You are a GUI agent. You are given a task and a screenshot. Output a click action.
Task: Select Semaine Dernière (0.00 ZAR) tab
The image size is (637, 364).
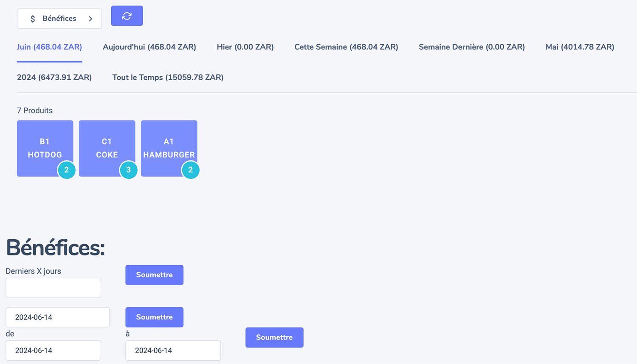click(472, 47)
